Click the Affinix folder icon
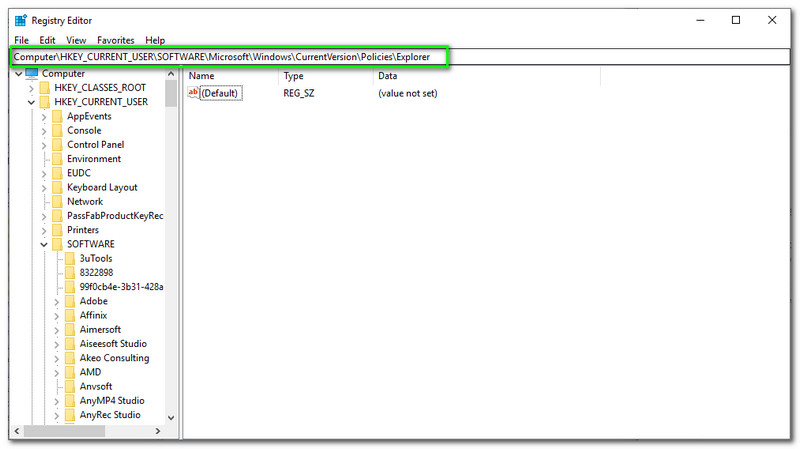The width and height of the screenshot is (800, 449). coord(70,316)
